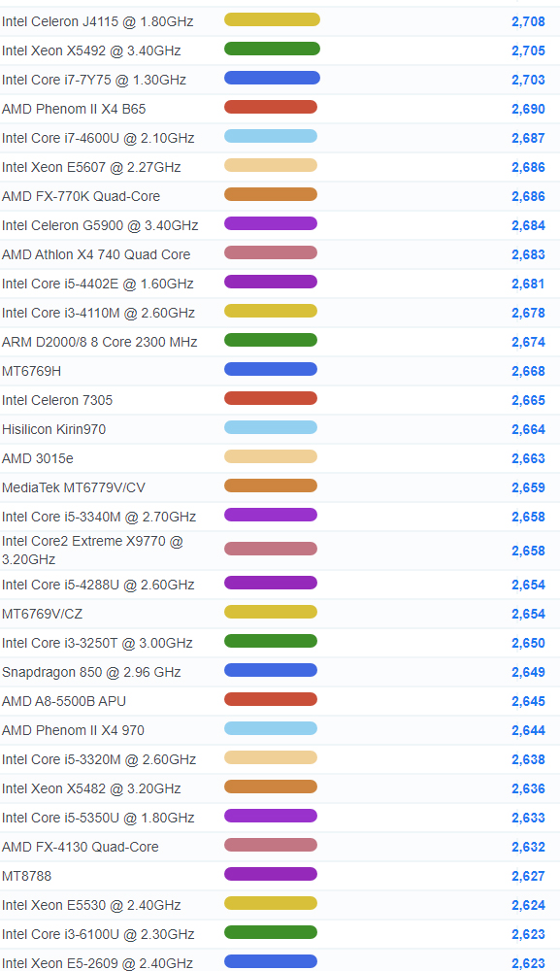
Task: Click the 2,664 score for Hisilicon Kirin970
Action: coord(528,429)
